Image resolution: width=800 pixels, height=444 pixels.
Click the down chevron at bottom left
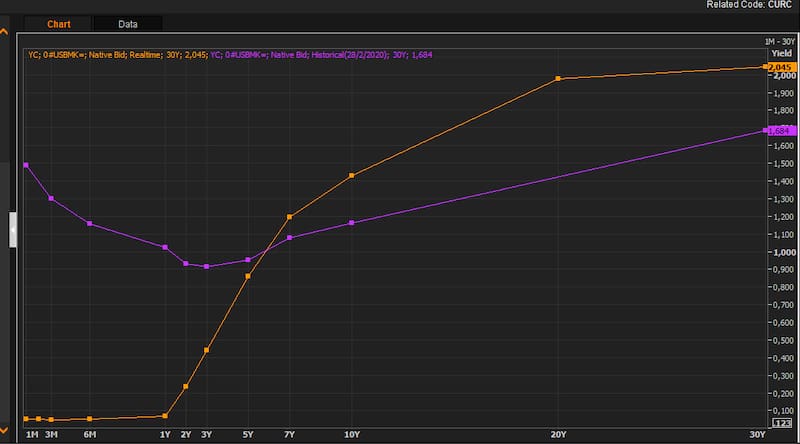pyautogui.click(x=4, y=430)
